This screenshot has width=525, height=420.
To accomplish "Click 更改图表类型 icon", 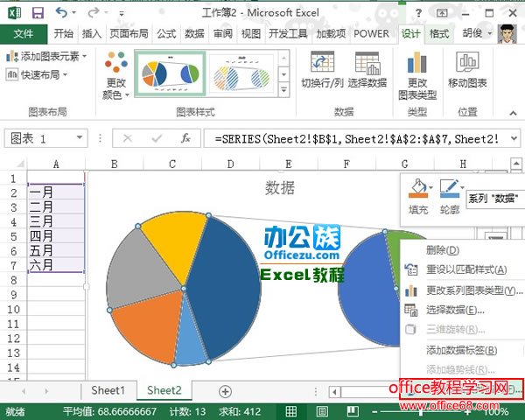I will tap(417, 76).
